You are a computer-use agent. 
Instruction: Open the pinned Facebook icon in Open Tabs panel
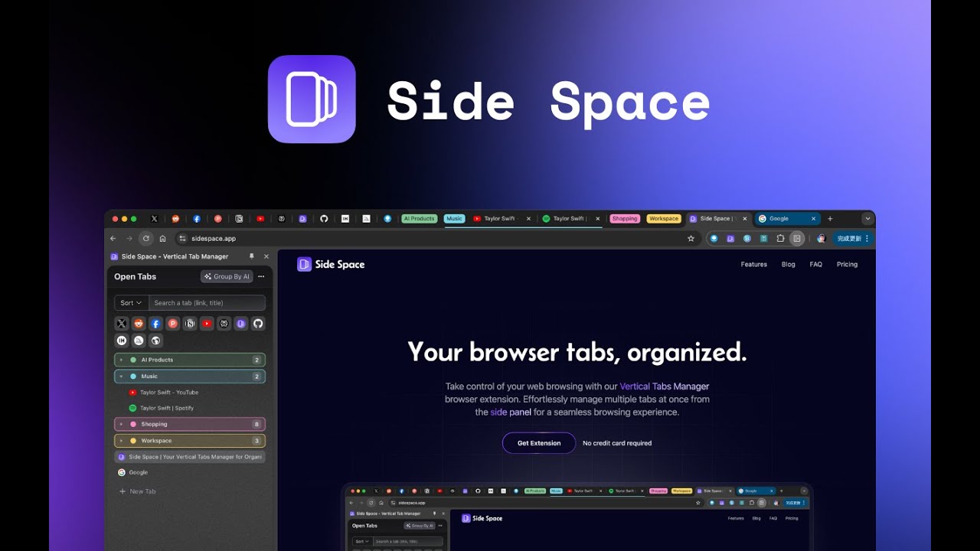155,324
